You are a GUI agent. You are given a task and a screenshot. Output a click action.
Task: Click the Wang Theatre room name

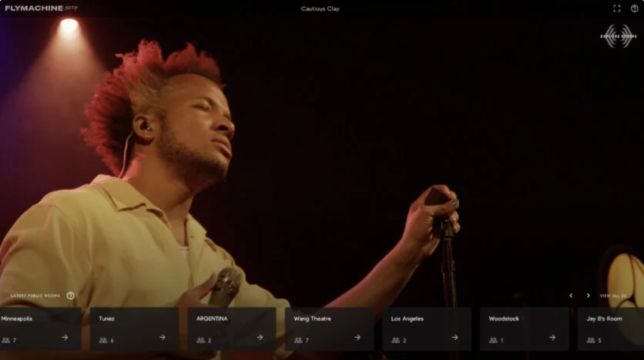pyautogui.click(x=312, y=318)
